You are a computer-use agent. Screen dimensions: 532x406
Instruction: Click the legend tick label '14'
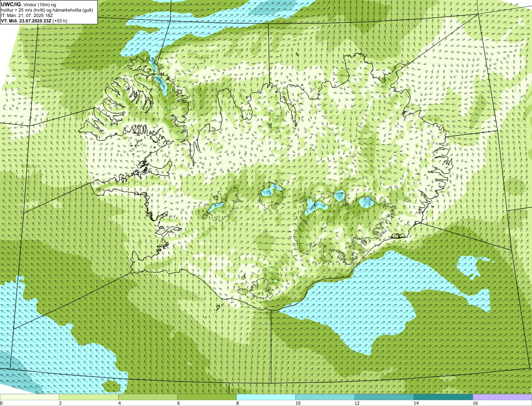click(x=416, y=403)
